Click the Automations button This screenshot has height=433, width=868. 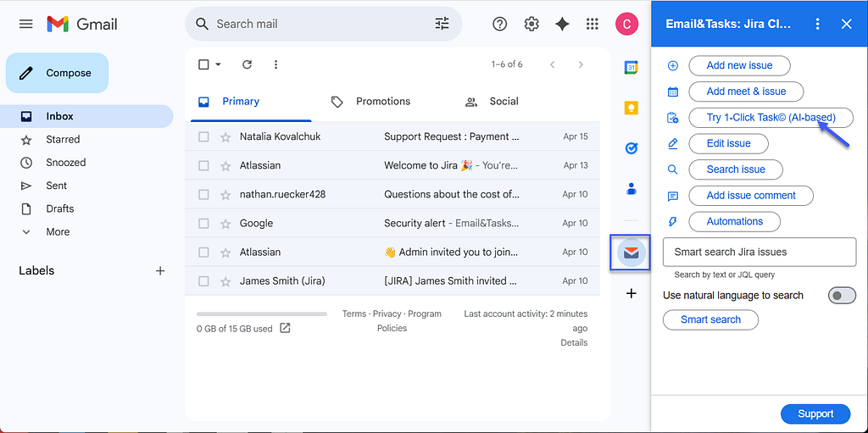734,221
